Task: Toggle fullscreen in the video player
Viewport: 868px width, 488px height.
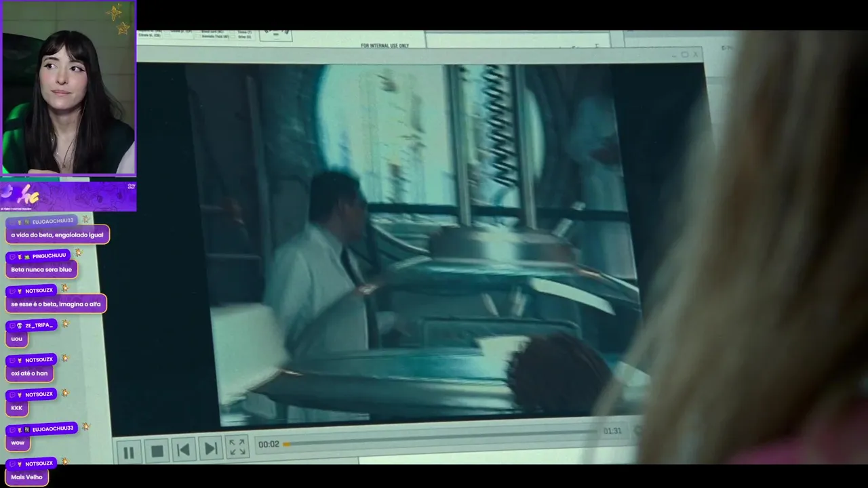Action: [x=237, y=447]
